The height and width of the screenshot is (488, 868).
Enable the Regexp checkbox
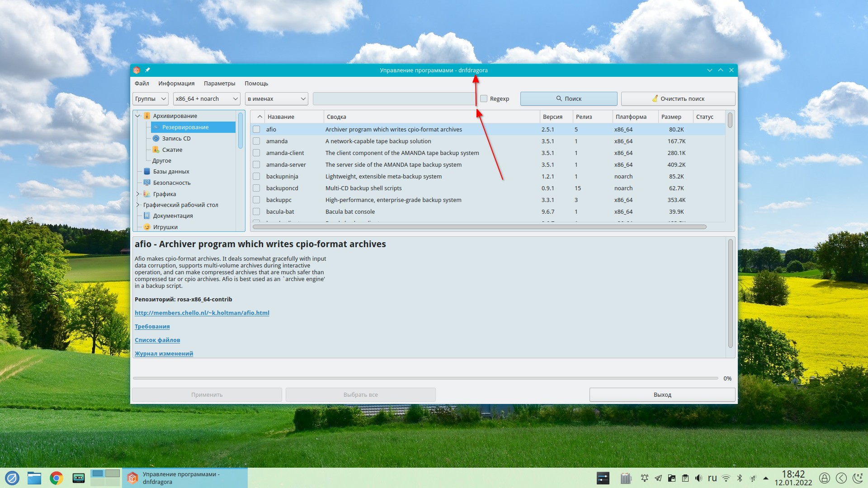point(484,99)
